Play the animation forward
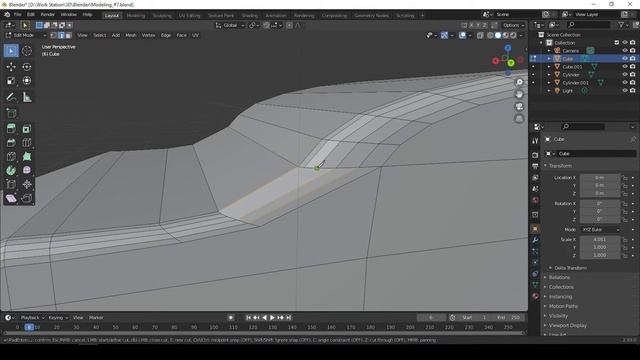The height and width of the screenshot is (360, 640). [x=272, y=318]
